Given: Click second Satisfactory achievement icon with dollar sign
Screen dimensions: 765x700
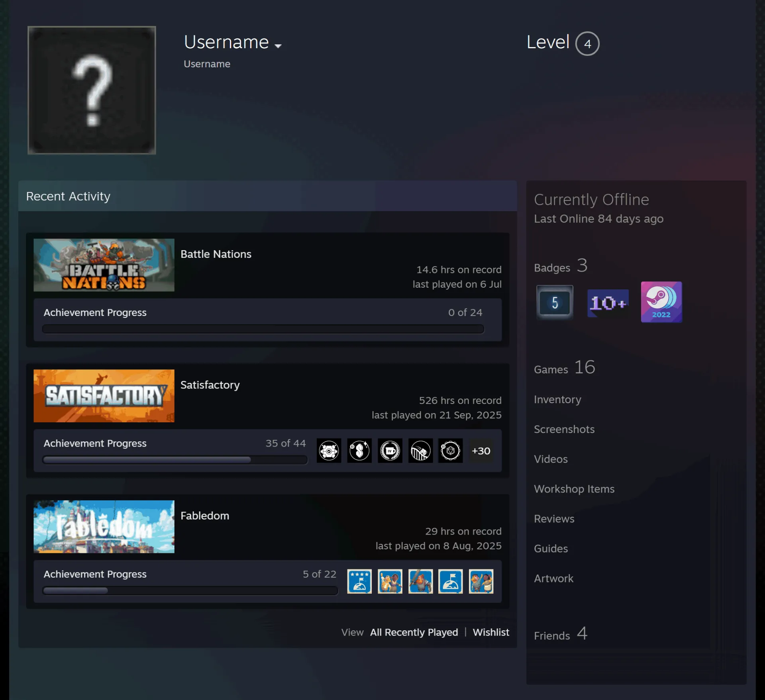Looking at the screenshot, I should click(x=359, y=451).
